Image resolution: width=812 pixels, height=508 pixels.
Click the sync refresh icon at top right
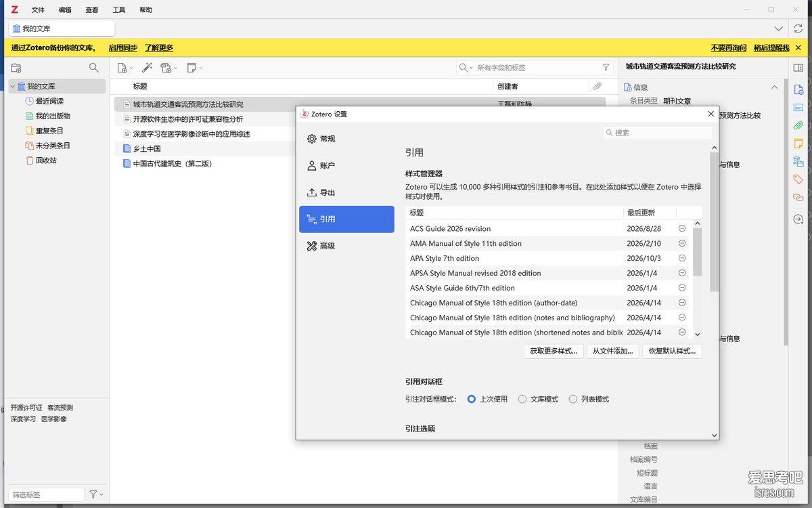point(798,28)
